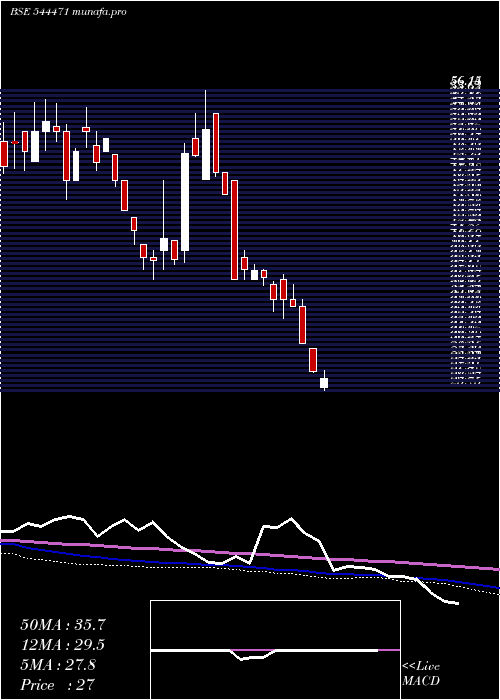Click the MACD histogram box
This screenshot has width=500, height=700.
click(275, 650)
